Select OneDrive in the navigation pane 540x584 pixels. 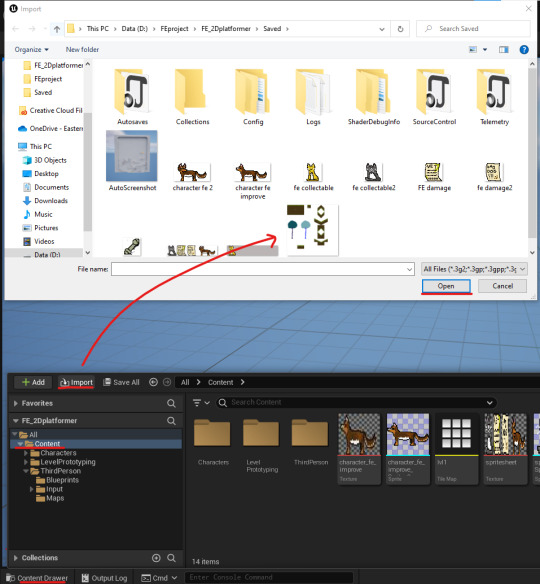pyautogui.click(x=51, y=128)
